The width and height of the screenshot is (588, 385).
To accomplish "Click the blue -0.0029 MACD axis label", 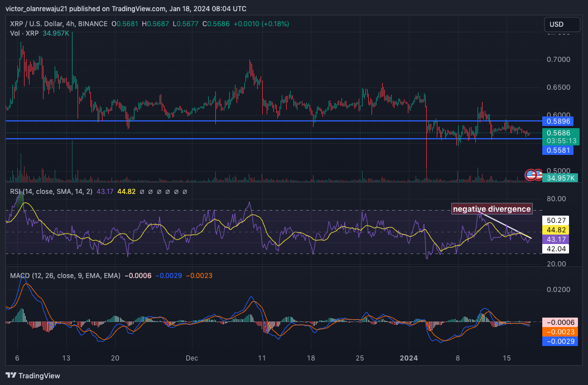I will click(560, 341).
